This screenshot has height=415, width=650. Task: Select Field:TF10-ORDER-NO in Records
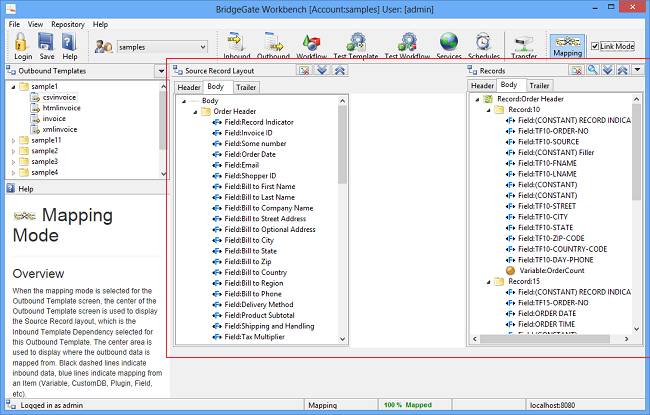pyautogui.click(x=553, y=131)
